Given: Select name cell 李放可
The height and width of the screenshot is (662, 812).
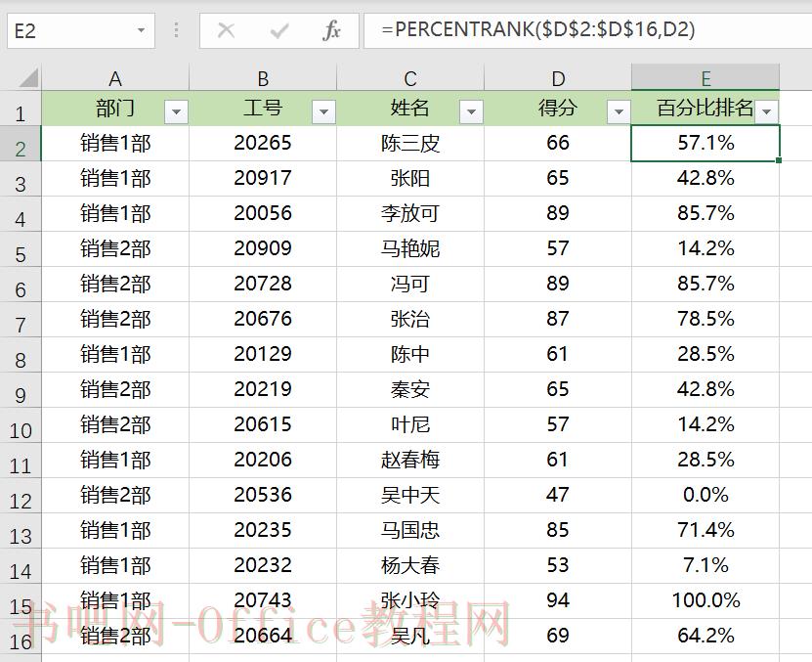Looking at the screenshot, I should coord(410,213).
